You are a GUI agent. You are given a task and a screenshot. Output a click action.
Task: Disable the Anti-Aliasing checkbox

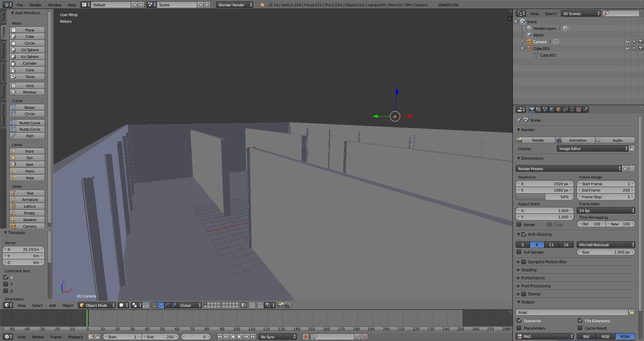coord(524,234)
